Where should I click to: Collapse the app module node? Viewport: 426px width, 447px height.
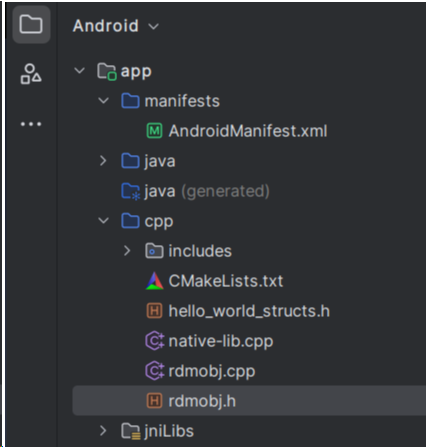click(79, 71)
